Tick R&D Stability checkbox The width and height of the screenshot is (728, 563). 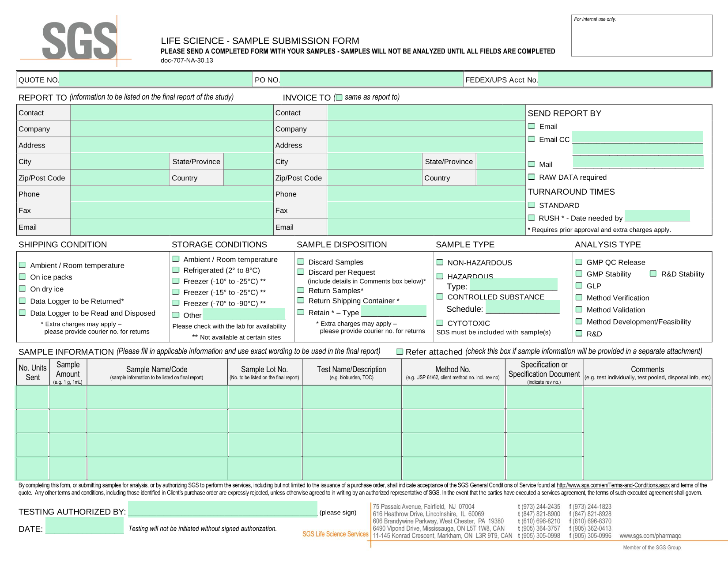point(653,274)
